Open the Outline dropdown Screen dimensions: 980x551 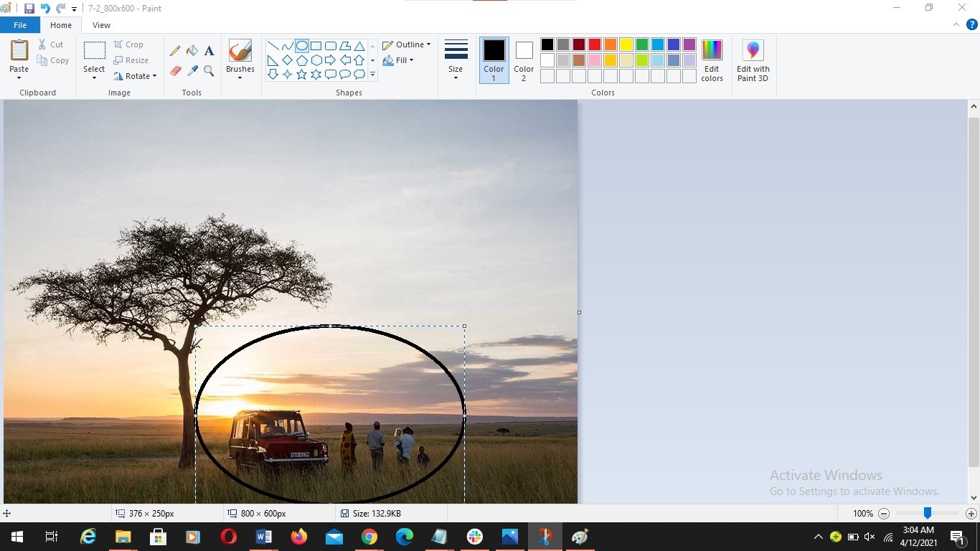pos(407,44)
